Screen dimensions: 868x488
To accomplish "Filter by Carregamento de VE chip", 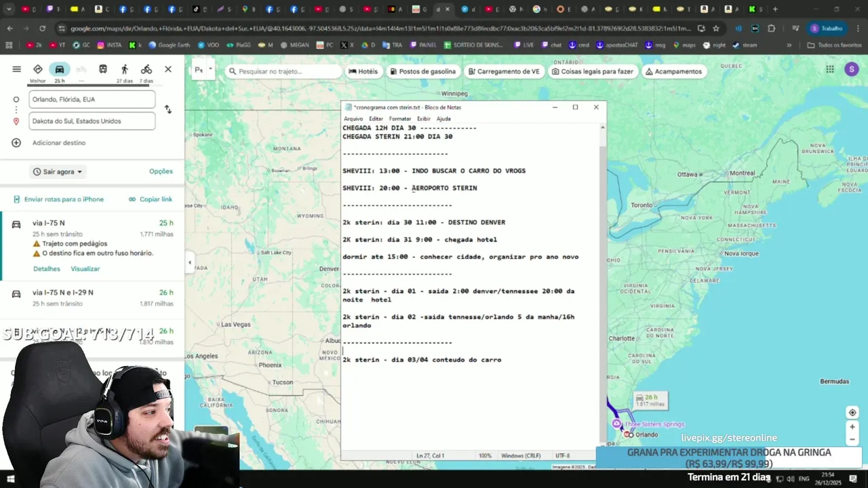I will pyautogui.click(x=503, y=71).
